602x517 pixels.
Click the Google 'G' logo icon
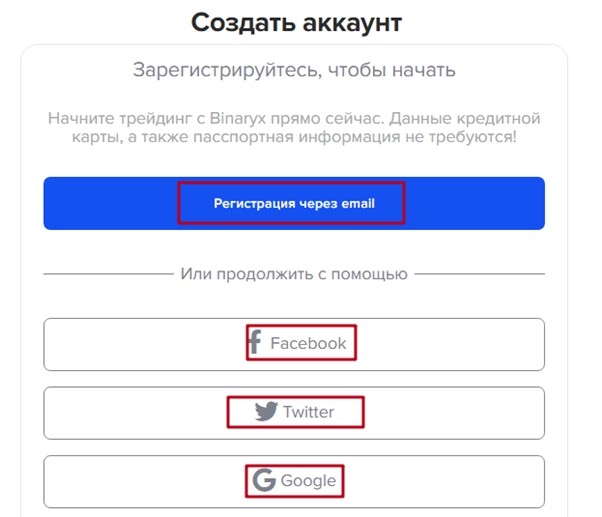[x=264, y=480]
